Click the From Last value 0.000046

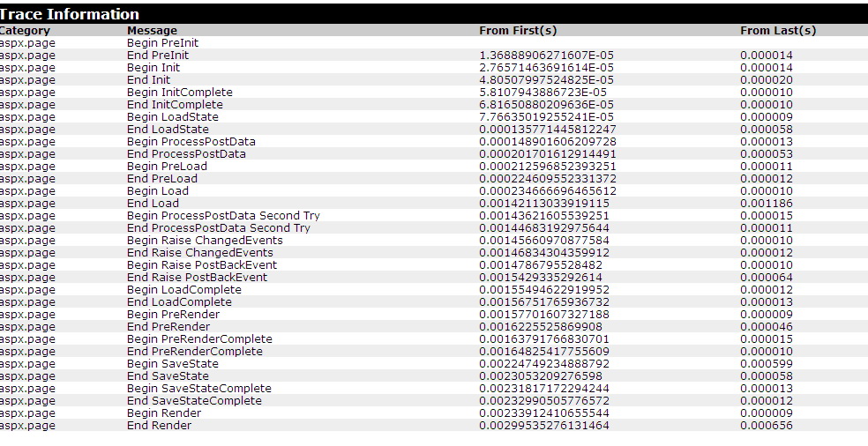point(767,326)
